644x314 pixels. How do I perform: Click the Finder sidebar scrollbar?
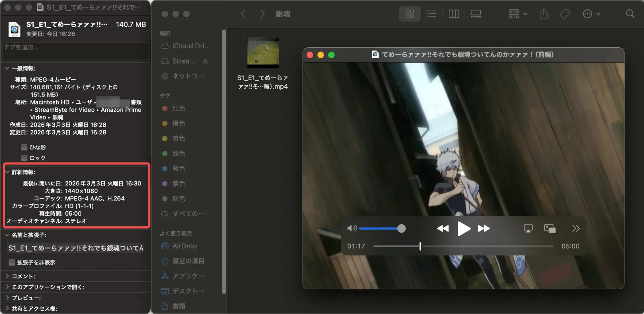click(x=224, y=161)
